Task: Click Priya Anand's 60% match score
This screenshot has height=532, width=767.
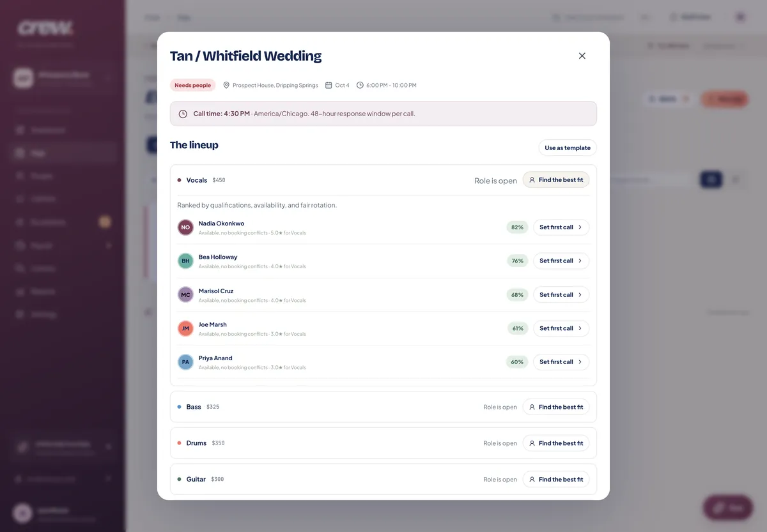Action: (517, 361)
